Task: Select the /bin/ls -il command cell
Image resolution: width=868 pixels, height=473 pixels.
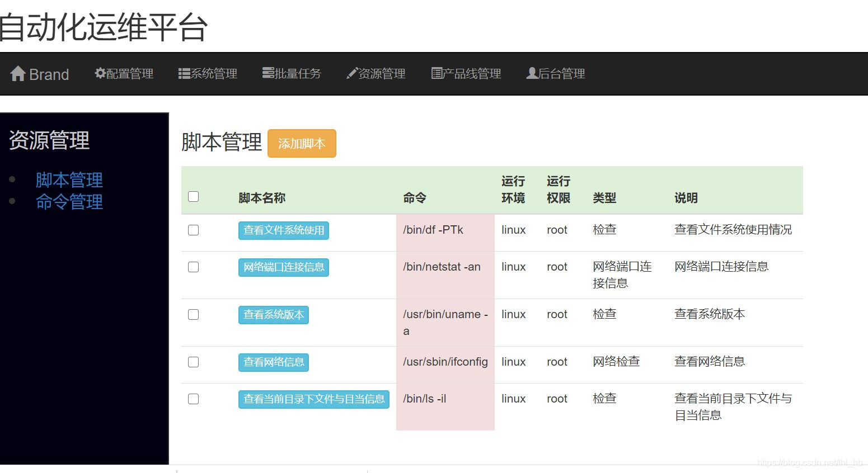Action: (445, 407)
